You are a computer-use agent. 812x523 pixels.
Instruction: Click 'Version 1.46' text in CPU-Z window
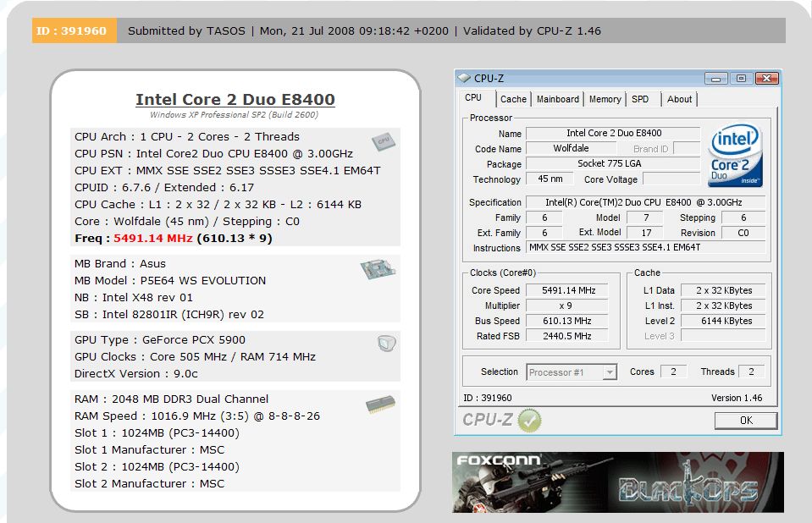[x=737, y=398]
